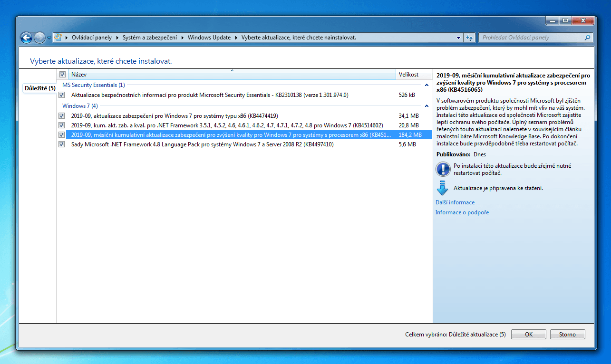The height and width of the screenshot is (364, 611).
Task: Click the breadcrumb arrow after Ovládací panely
Action: (x=117, y=38)
